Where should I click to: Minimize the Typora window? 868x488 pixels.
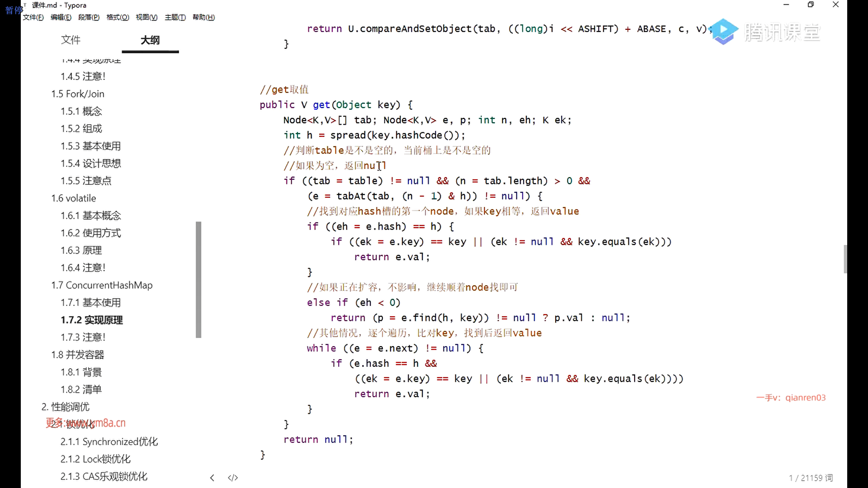pos(786,5)
